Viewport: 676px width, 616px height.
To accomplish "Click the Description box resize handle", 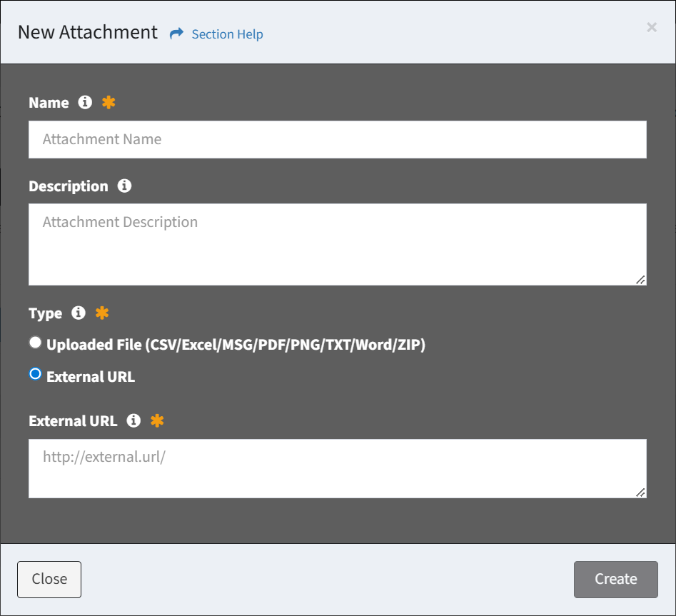I will pos(640,280).
